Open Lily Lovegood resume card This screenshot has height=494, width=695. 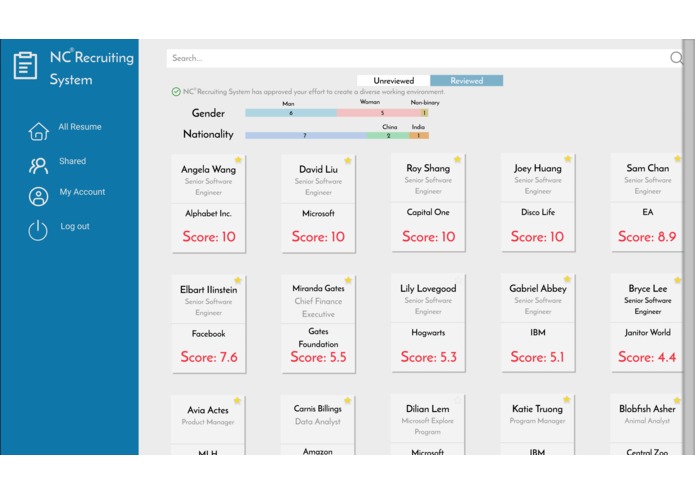[428, 323]
